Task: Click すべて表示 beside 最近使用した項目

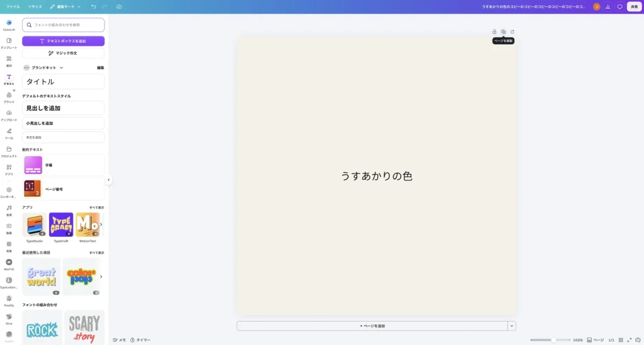Action: 96,253
